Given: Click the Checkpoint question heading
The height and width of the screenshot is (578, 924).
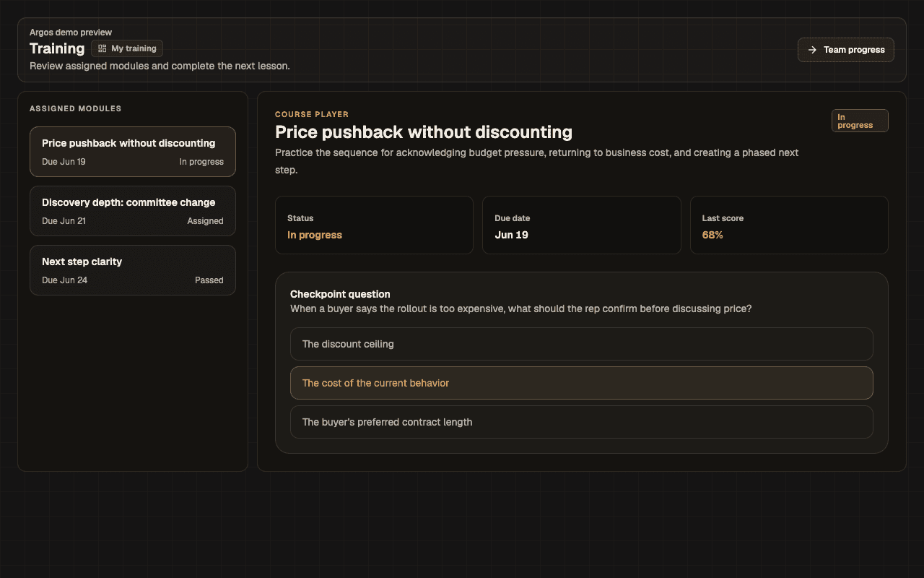Looking at the screenshot, I should (x=340, y=294).
